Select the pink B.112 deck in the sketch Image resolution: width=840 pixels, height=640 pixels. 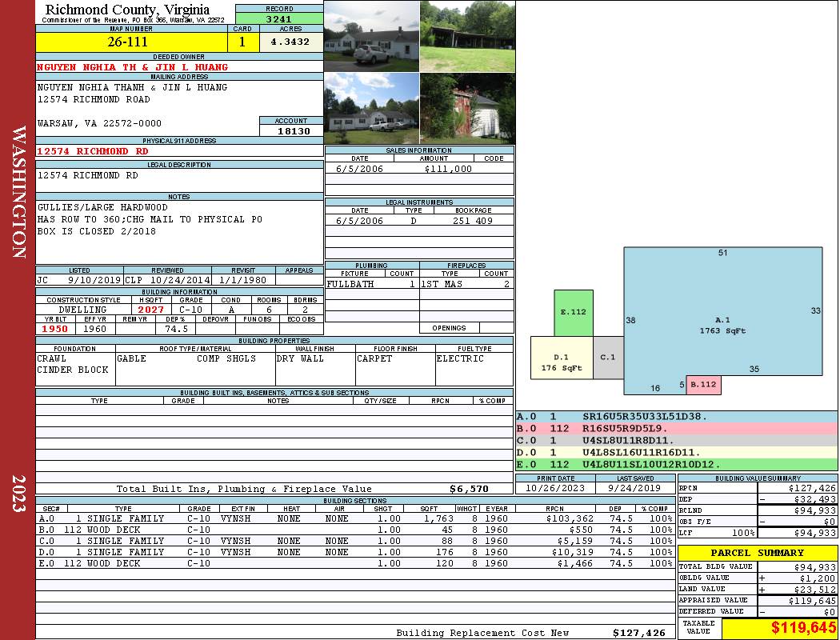pyautogui.click(x=703, y=385)
